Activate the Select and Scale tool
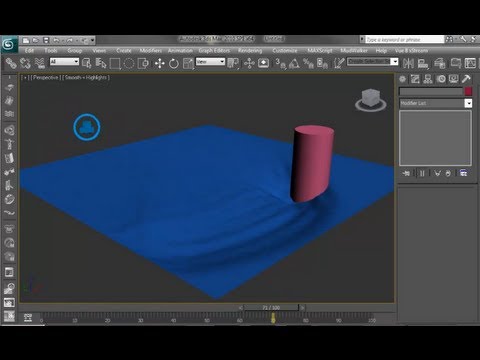The width and height of the screenshot is (480, 360). [188, 63]
